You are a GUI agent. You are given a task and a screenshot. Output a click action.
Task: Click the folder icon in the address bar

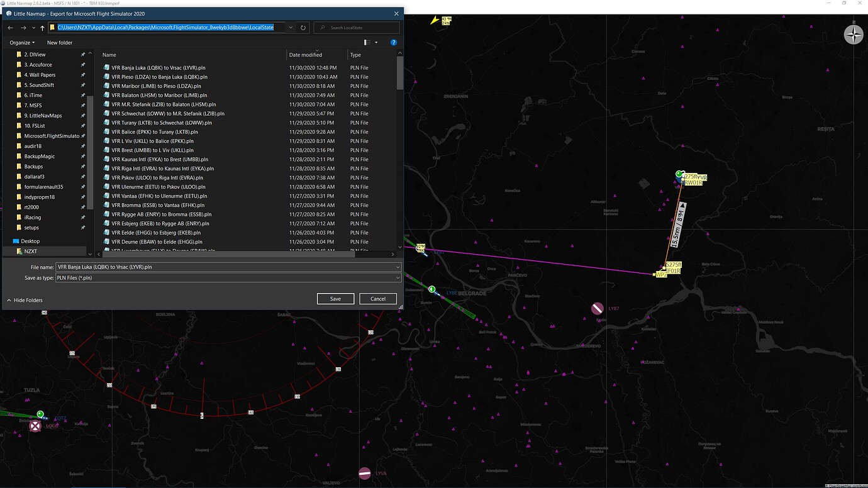click(53, 27)
